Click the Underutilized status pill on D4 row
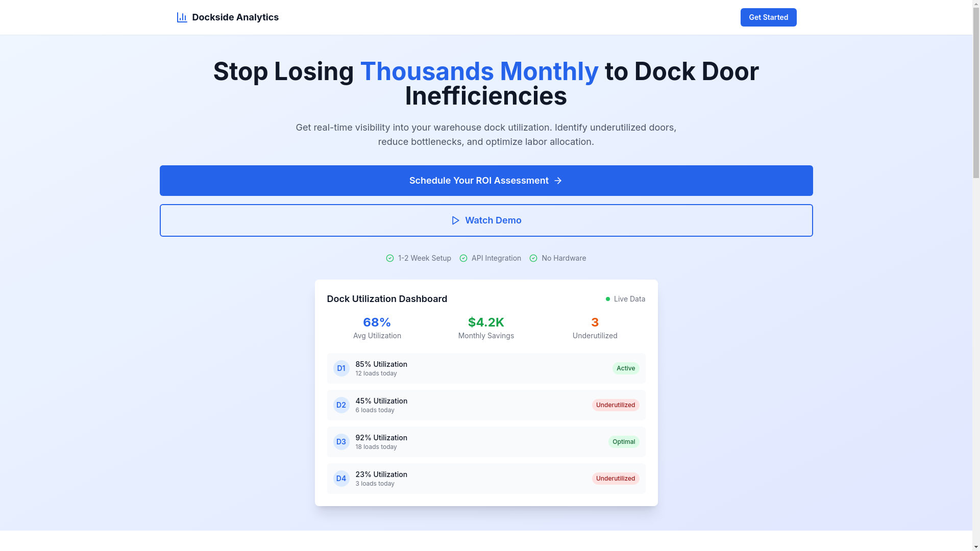This screenshot has width=980, height=551. pyautogui.click(x=616, y=479)
